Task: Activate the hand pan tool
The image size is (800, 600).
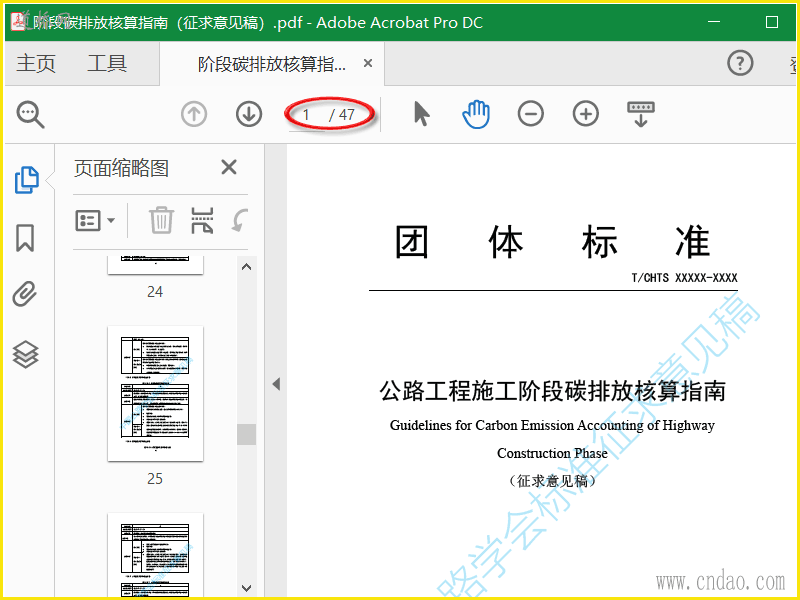Action: coord(476,114)
